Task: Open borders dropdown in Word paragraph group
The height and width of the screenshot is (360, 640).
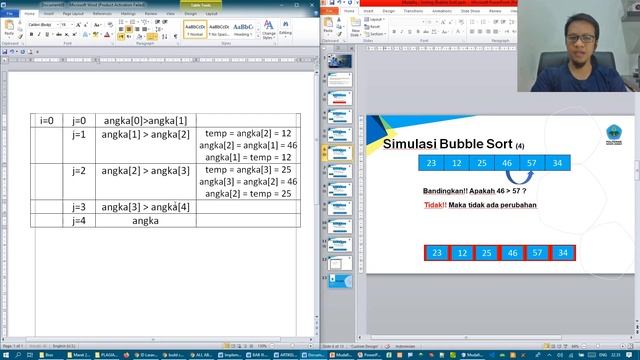Action: [x=151, y=36]
